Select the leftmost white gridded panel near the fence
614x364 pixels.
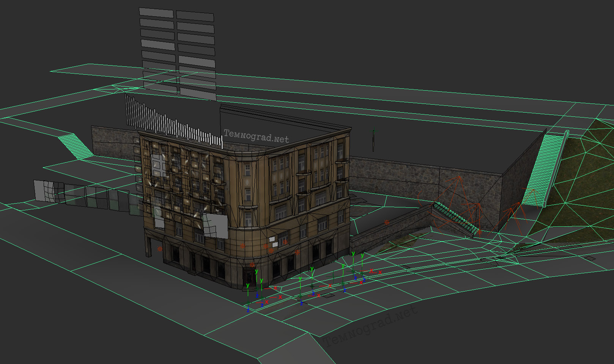pyautogui.click(x=45, y=191)
